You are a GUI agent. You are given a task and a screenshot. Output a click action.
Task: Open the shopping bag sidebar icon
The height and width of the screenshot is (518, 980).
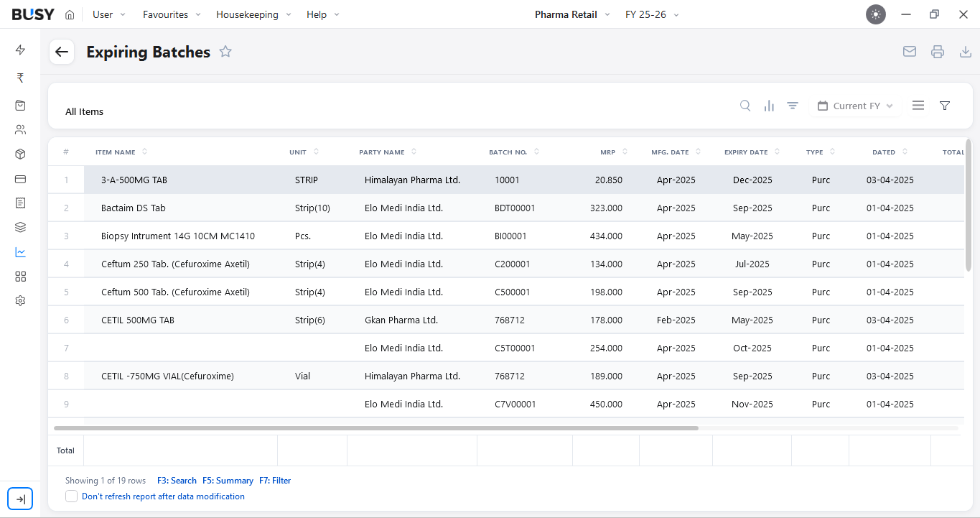click(20, 106)
